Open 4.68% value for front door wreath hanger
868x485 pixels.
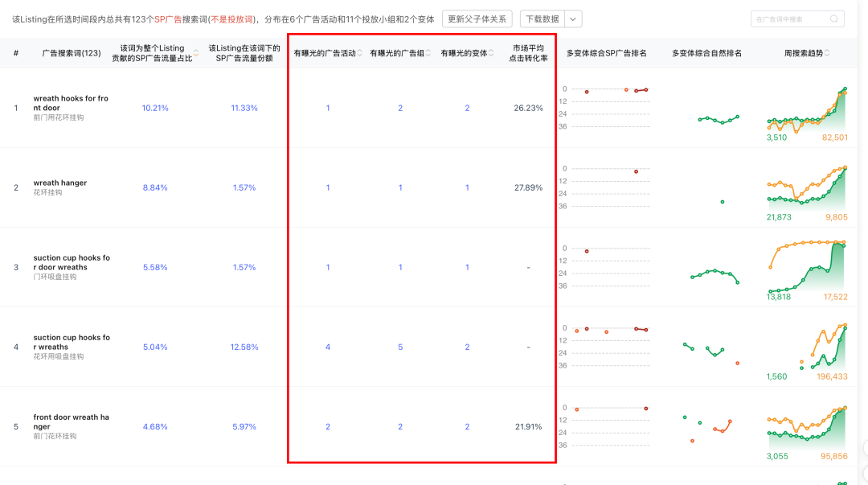coord(155,427)
